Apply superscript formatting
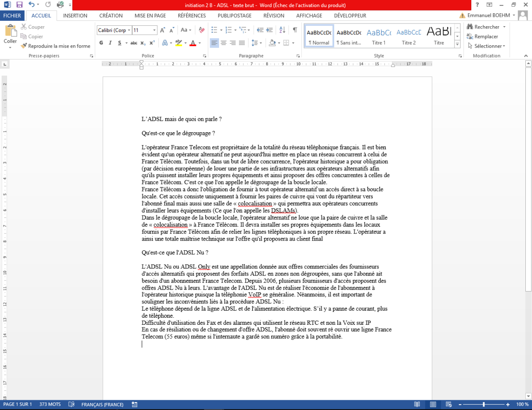The height and width of the screenshot is (410, 532). click(152, 43)
